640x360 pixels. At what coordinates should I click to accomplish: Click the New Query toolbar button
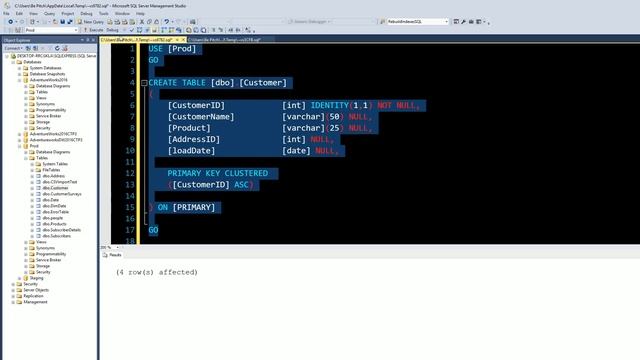click(x=91, y=22)
